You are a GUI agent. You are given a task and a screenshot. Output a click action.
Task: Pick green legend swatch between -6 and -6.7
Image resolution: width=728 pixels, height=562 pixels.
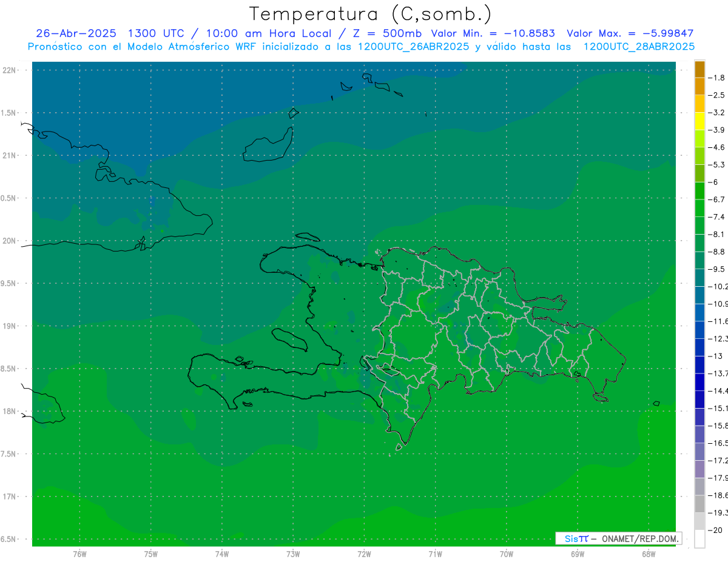(x=699, y=191)
